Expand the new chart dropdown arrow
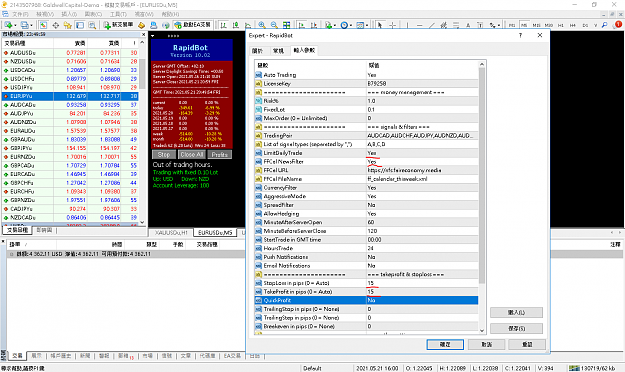This screenshot has height=372, width=625. point(15,25)
